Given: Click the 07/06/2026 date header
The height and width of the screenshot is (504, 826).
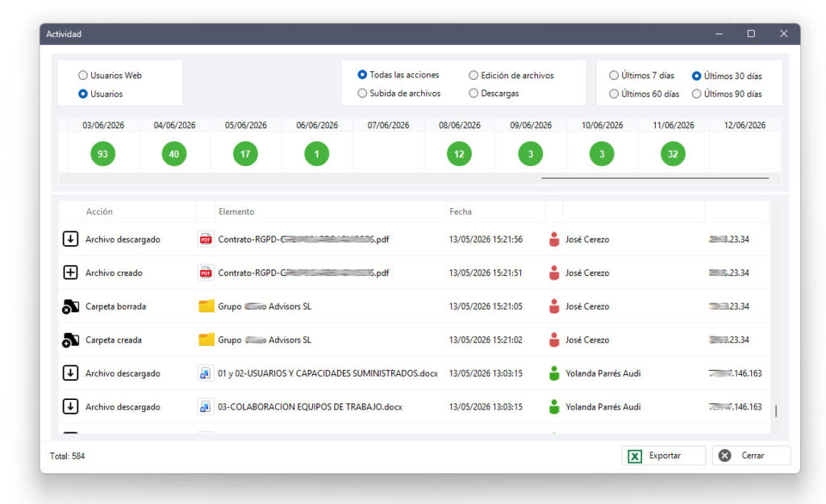Looking at the screenshot, I should click(x=388, y=125).
